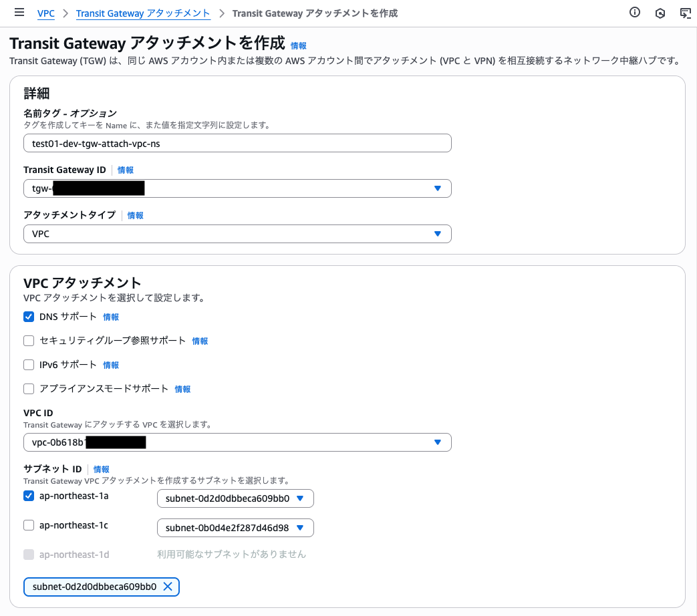Open the 情報 link next to Transit Gateway ID

coord(125,170)
